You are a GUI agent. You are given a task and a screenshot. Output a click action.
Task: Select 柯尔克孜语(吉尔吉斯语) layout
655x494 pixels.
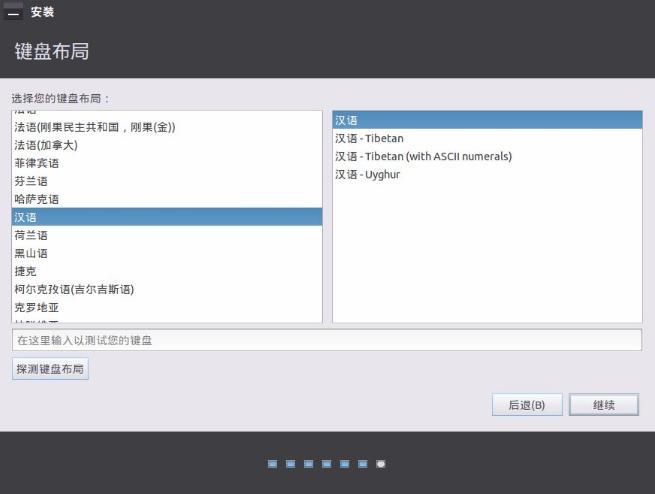[x=74, y=289]
